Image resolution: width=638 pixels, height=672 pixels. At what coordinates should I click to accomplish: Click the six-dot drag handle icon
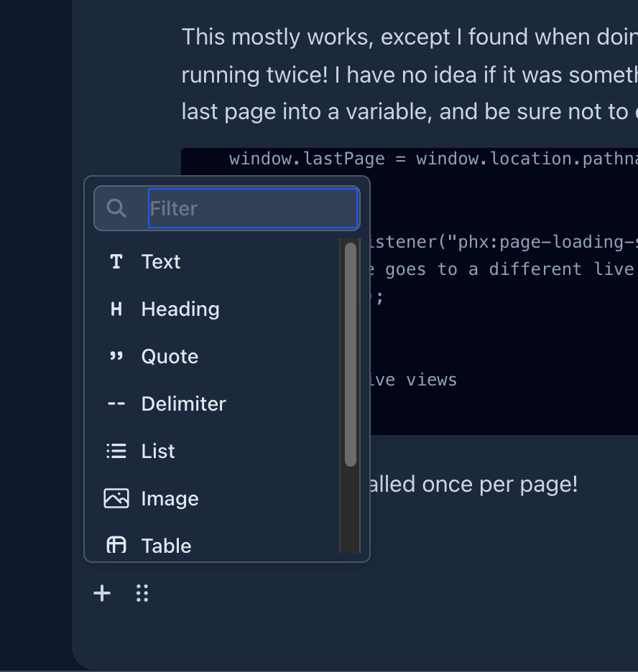142,593
